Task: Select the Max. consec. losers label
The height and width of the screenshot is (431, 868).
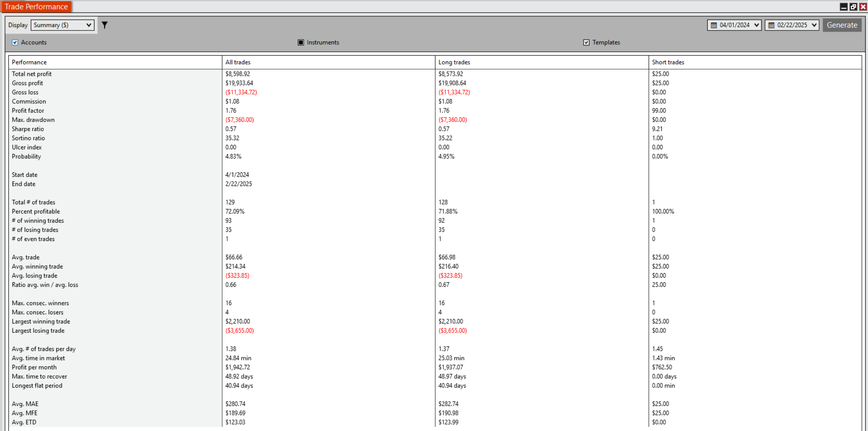Action: [37, 312]
